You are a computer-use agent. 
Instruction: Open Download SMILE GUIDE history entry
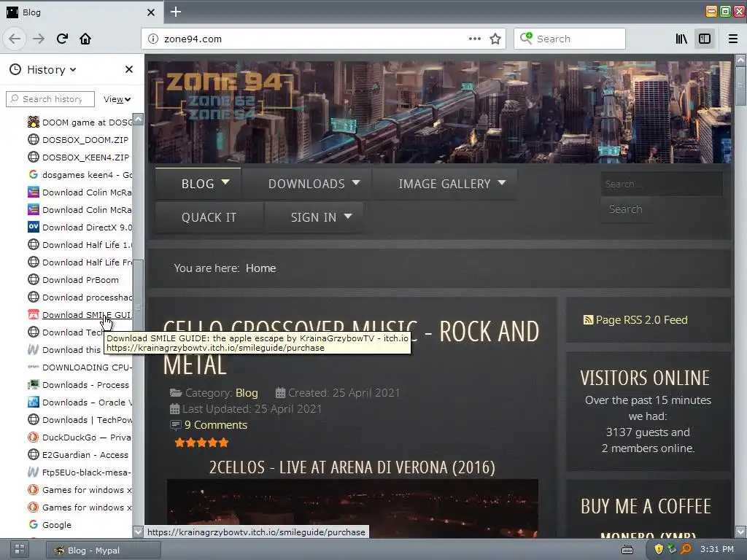pos(80,315)
